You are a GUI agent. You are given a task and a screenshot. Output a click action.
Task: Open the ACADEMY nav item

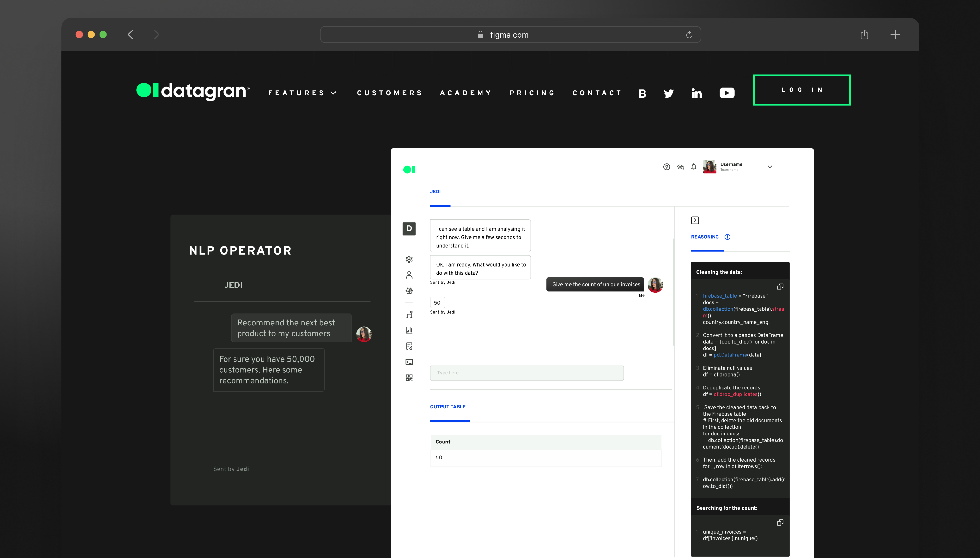(x=466, y=93)
